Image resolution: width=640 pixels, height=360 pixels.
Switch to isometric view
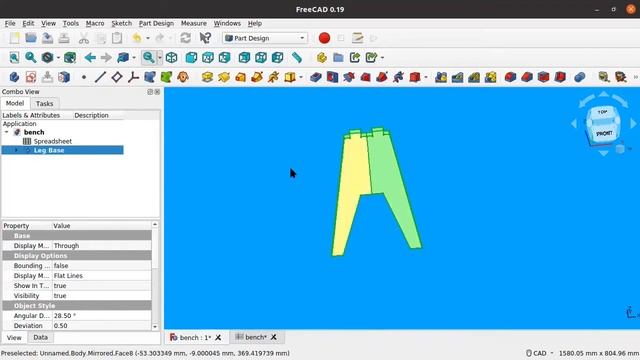pos(171,58)
